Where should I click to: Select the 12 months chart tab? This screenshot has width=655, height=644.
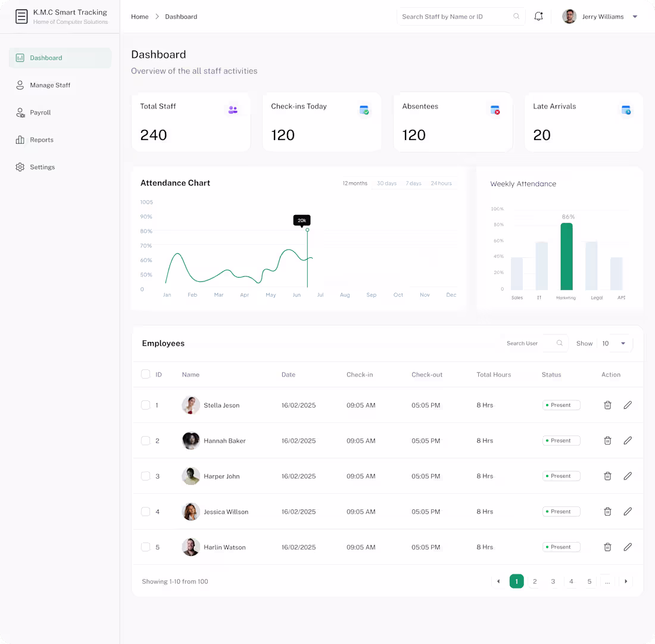pos(355,183)
